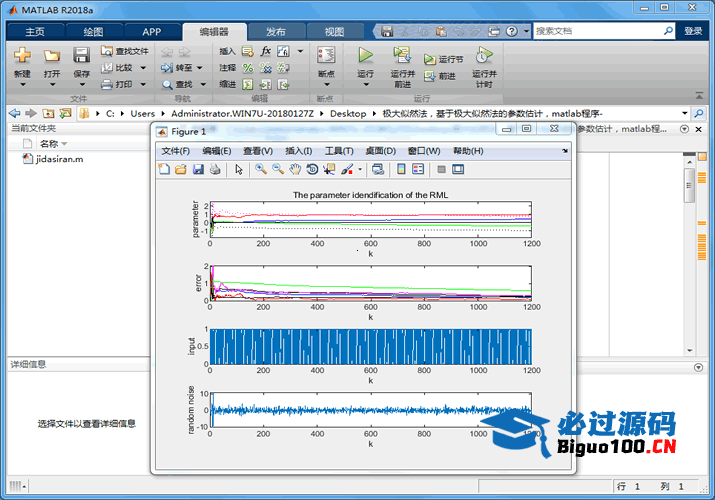This screenshot has height=500, width=715.
Task: Click the Login (登录) button
Action: (693, 31)
